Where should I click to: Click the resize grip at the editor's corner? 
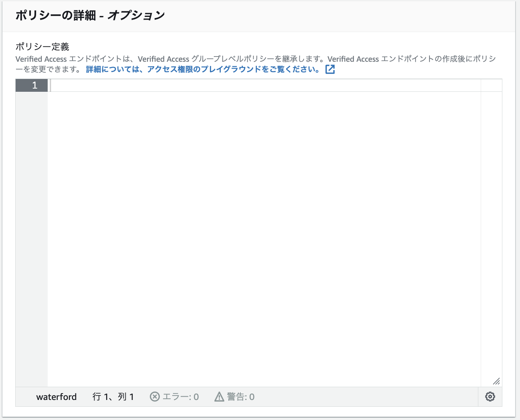tap(496, 382)
